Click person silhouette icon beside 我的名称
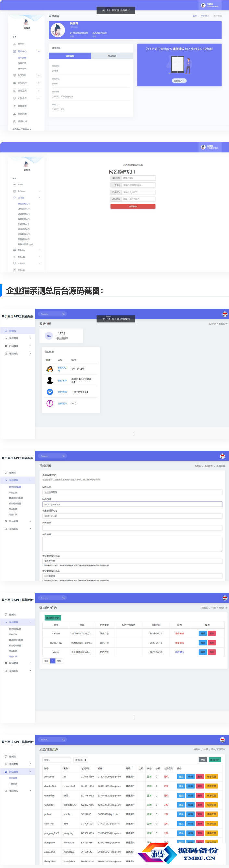Screen dimensions: 229x868 [x=50, y=381]
